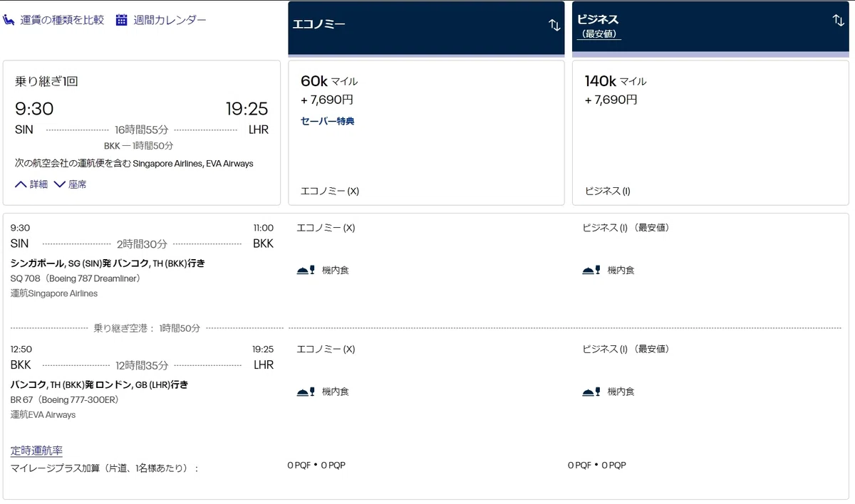855x504 pixels.
Task: Choose the 140k miles Business fare
Action: (x=710, y=133)
